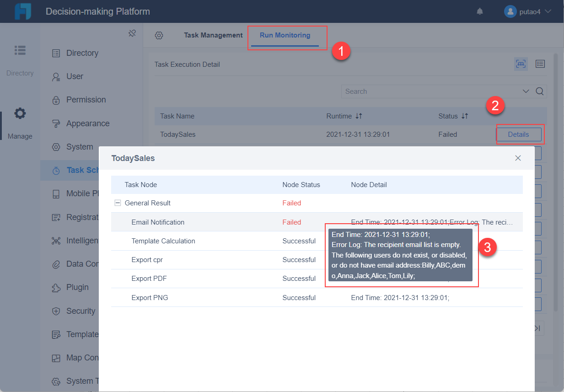Switch to the Task Management tab
This screenshot has height=392, width=564.
(x=213, y=35)
